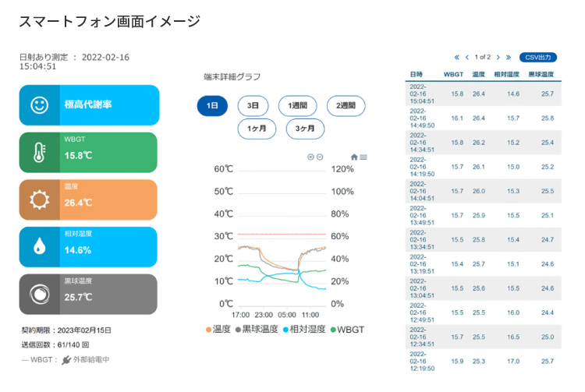Click the 外部給電中 status text
The height and width of the screenshot is (392, 585).
coord(91,360)
